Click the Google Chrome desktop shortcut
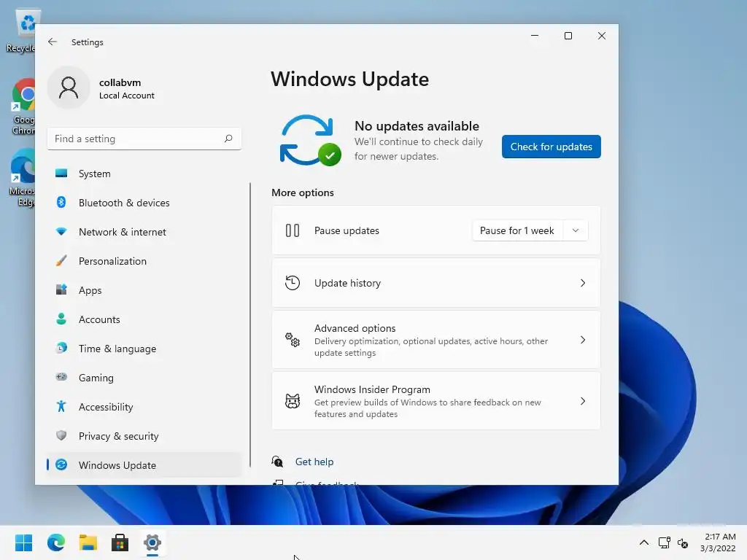 click(x=23, y=106)
